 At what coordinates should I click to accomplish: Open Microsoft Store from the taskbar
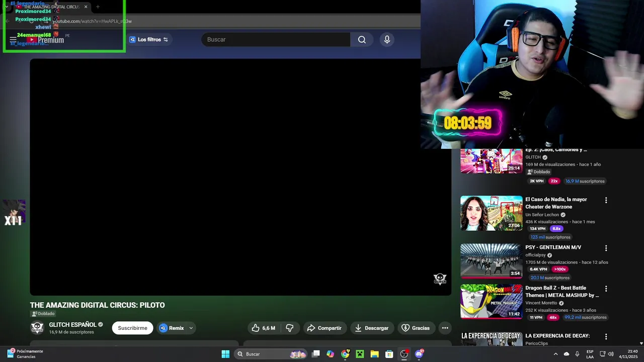coord(389,354)
